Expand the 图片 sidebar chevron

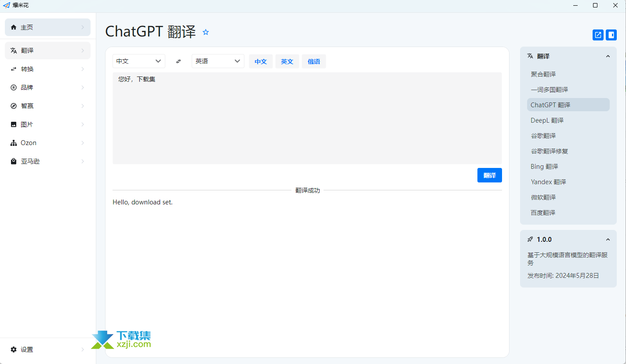click(83, 124)
